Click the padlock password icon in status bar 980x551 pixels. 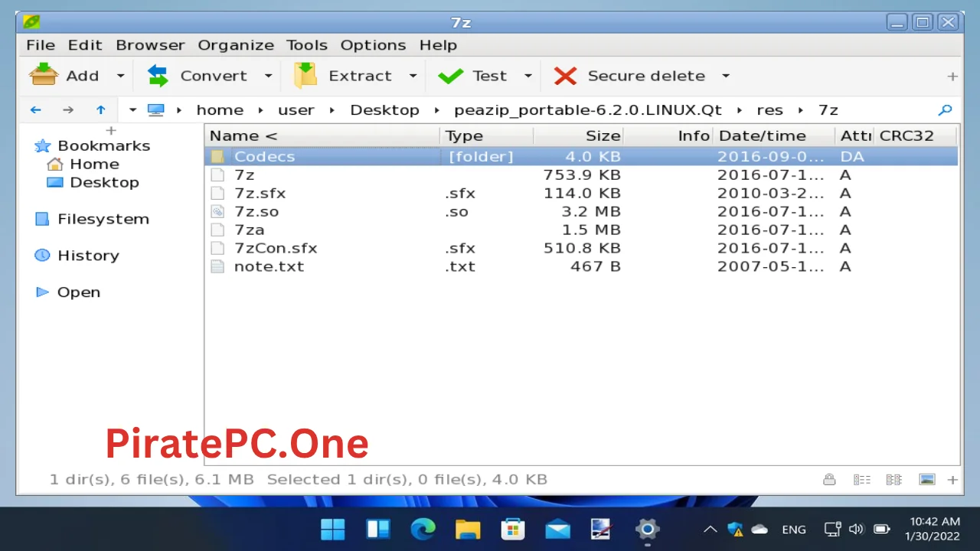click(x=829, y=480)
